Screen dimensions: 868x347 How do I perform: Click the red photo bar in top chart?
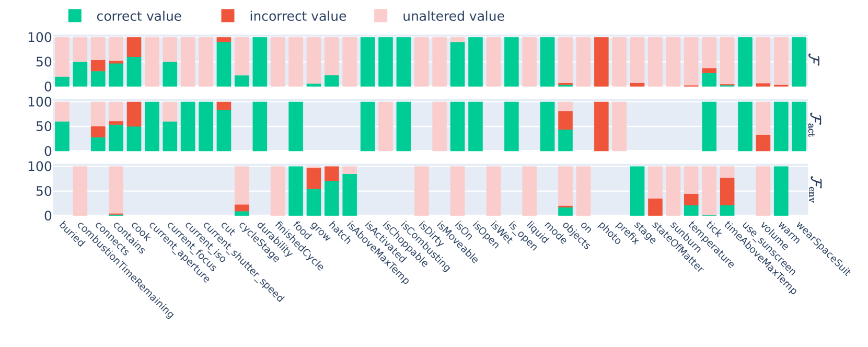tap(601, 62)
